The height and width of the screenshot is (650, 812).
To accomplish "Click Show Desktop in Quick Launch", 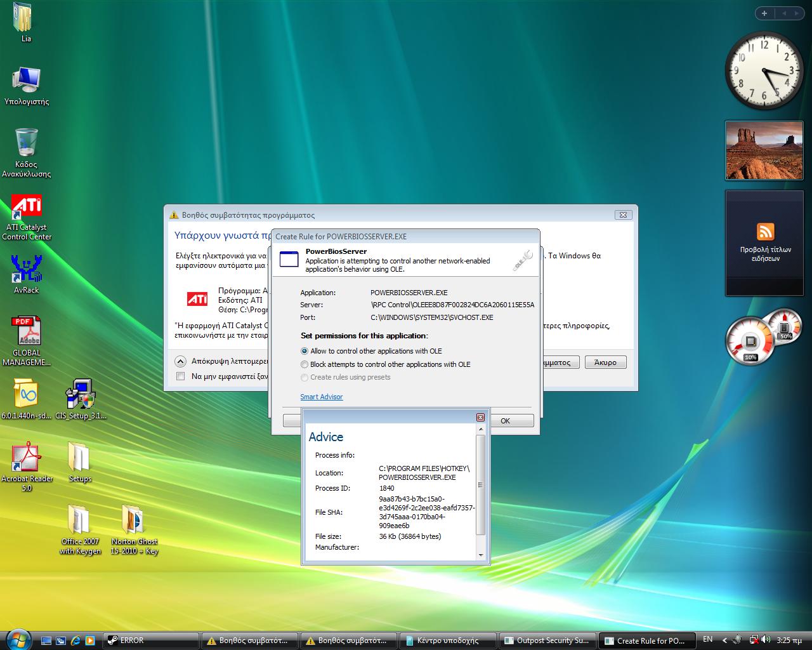I will pos(46,640).
